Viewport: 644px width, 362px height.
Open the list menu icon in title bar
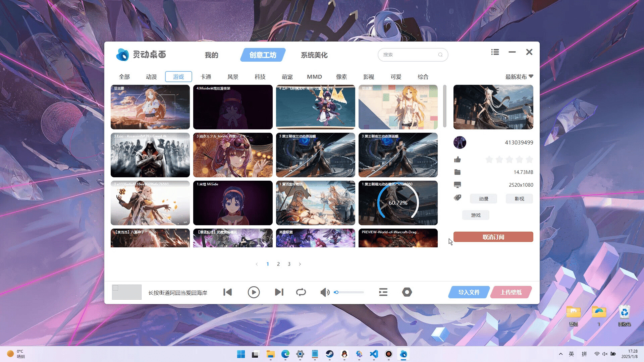click(495, 52)
